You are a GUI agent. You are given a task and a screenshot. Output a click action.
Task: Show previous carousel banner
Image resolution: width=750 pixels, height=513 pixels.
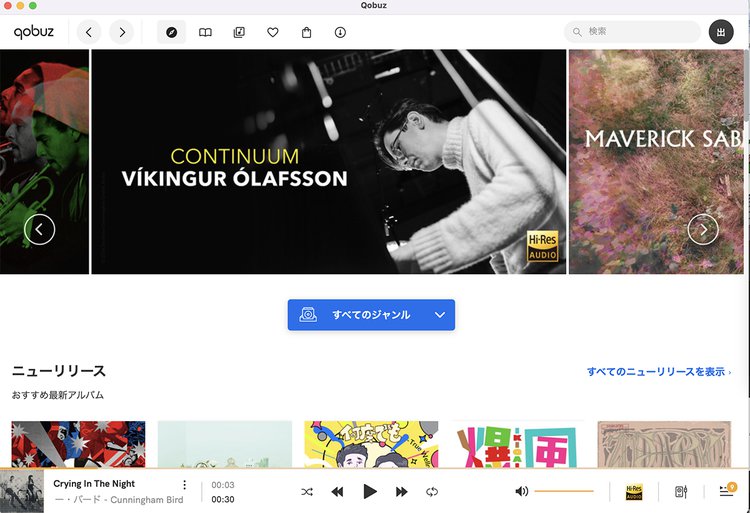point(40,229)
